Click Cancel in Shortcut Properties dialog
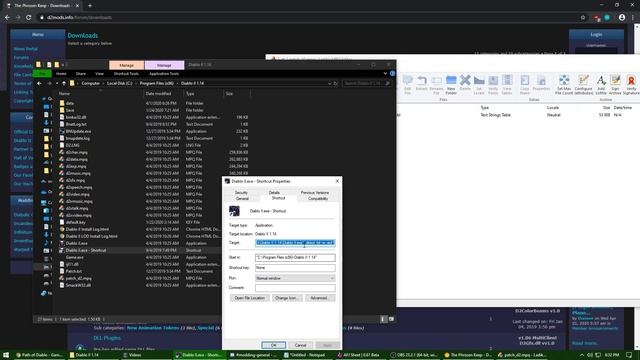 pos(300,345)
